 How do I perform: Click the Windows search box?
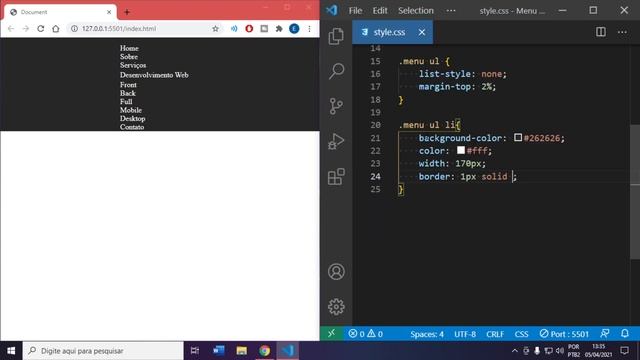click(x=103, y=351)
